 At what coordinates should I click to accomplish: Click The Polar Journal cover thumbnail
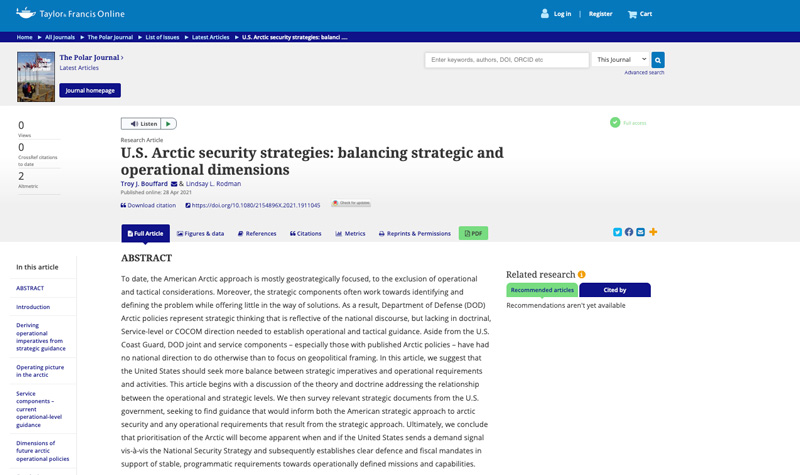coord(36,77)
